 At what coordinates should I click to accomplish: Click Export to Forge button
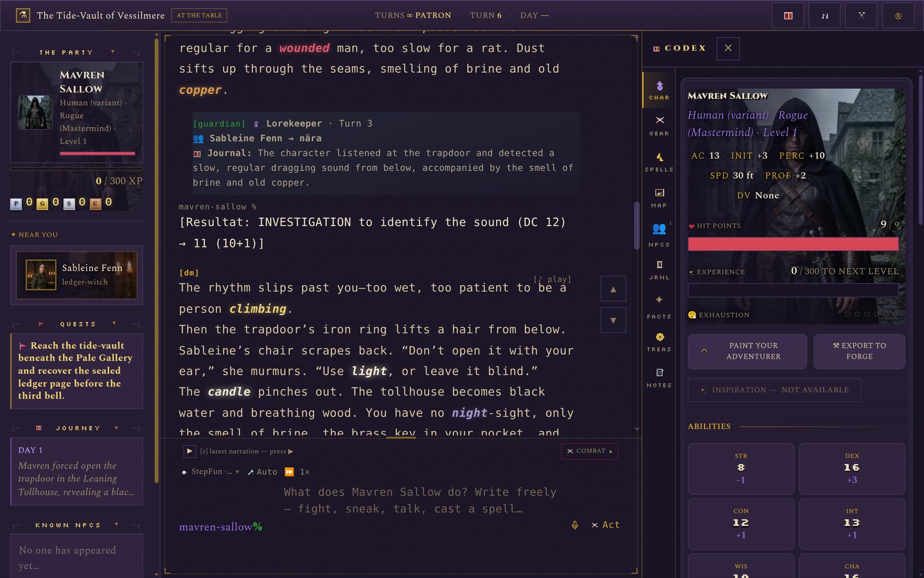pyautogui.click(x=859, y=351)
